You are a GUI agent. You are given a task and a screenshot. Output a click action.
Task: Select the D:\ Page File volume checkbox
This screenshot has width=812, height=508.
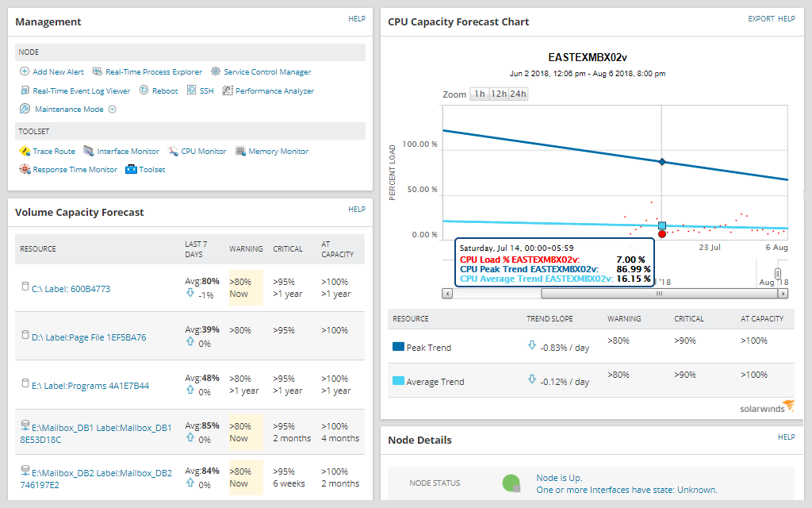point(24,335)
